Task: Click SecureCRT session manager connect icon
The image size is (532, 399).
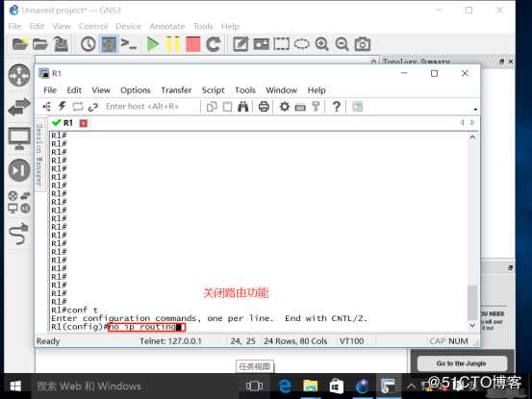Action: 46,107
